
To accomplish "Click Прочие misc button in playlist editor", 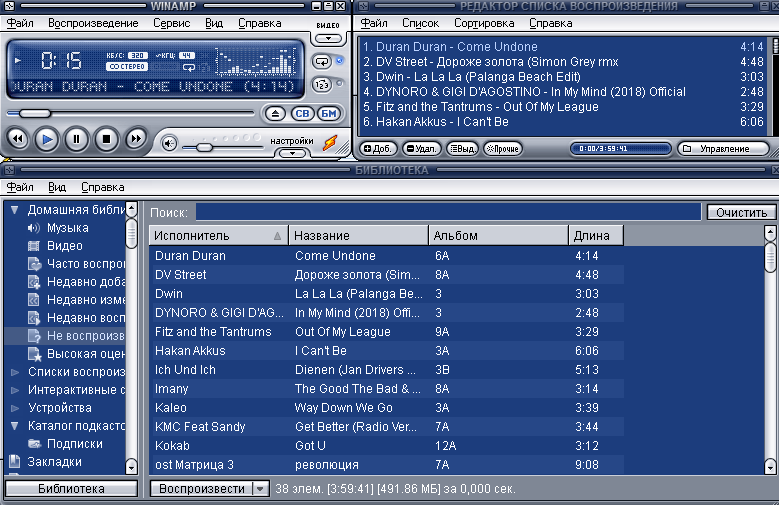I will point(503,148).
